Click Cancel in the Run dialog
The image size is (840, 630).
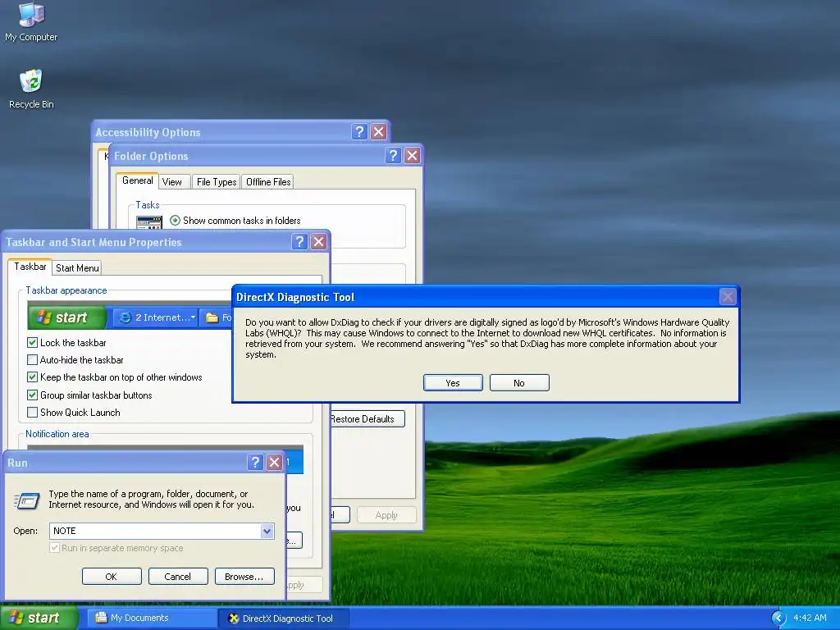[178, 577]
